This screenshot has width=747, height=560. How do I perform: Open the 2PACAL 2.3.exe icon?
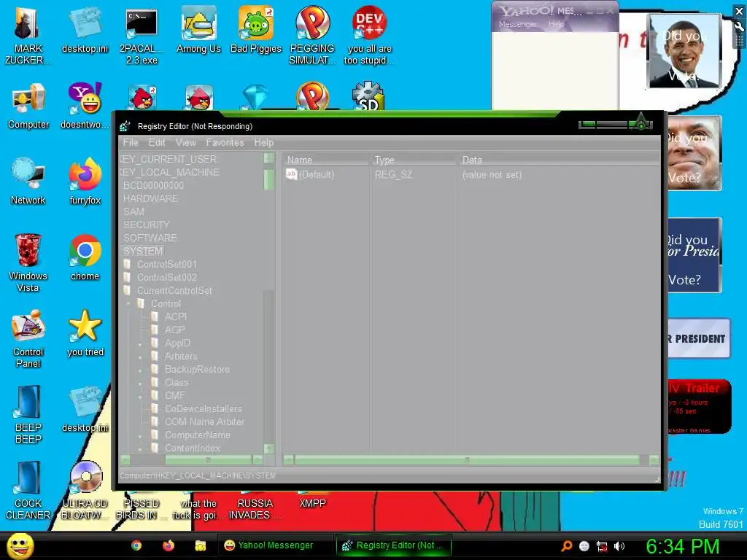tap(142, 35)
